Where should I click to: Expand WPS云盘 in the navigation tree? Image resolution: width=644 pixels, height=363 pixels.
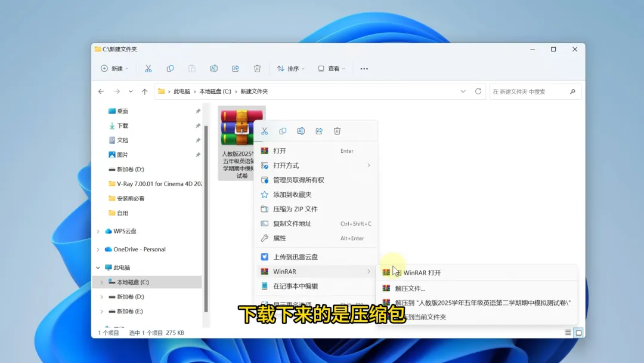[x=98, y=232]
